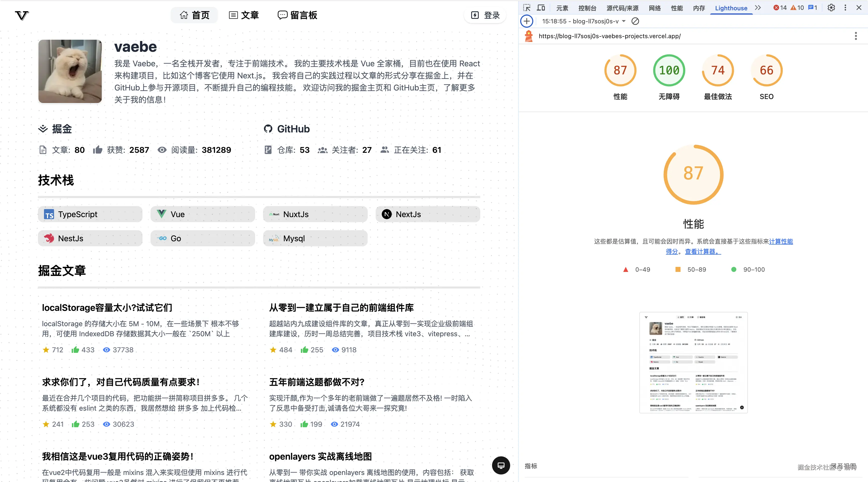This screenshot has height=482, width=868.
Task: Select the NuxtJs tech stack chip
Action: point(315,214)
